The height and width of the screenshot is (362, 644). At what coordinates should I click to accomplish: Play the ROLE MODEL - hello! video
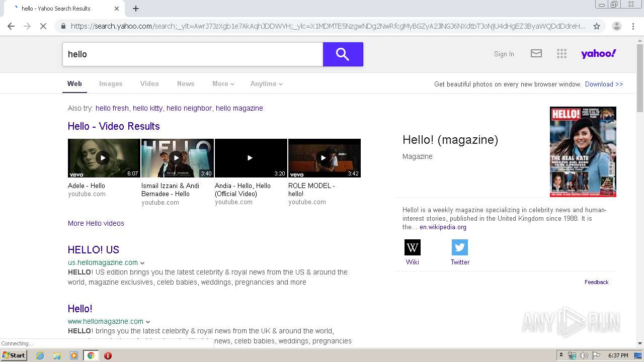325,158
